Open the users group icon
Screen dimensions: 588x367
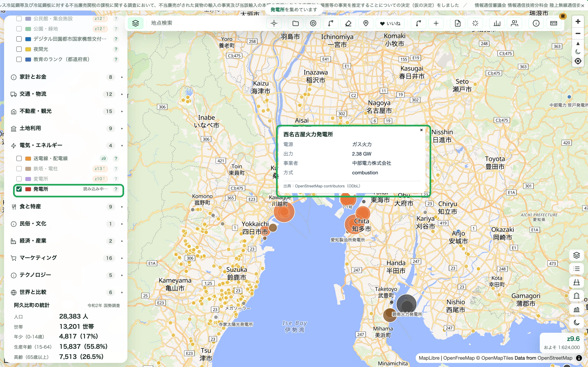tap(514, 23)
